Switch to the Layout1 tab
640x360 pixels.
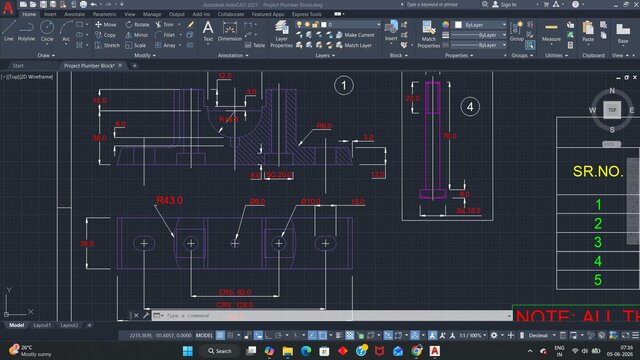pos(42,325)
